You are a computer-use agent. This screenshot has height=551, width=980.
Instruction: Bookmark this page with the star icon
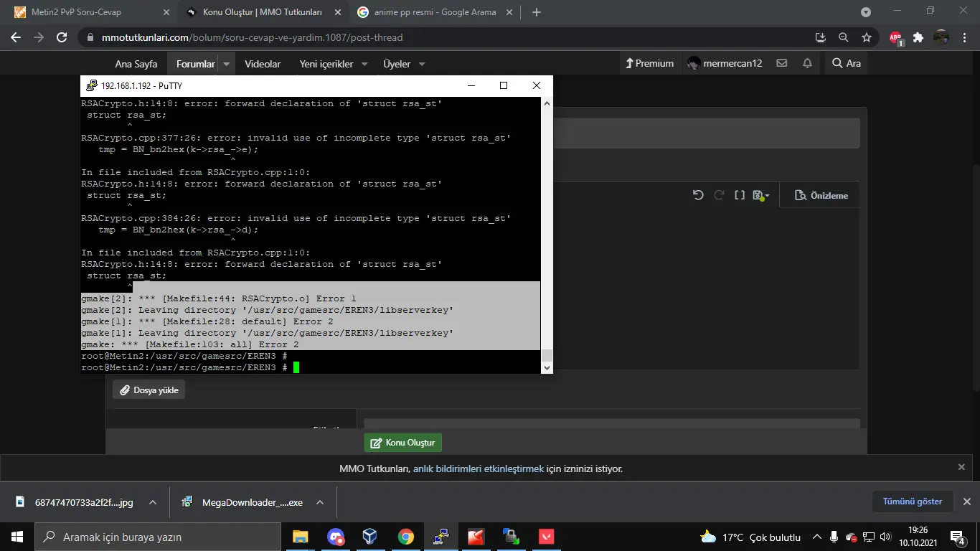[x=867, y=37]
